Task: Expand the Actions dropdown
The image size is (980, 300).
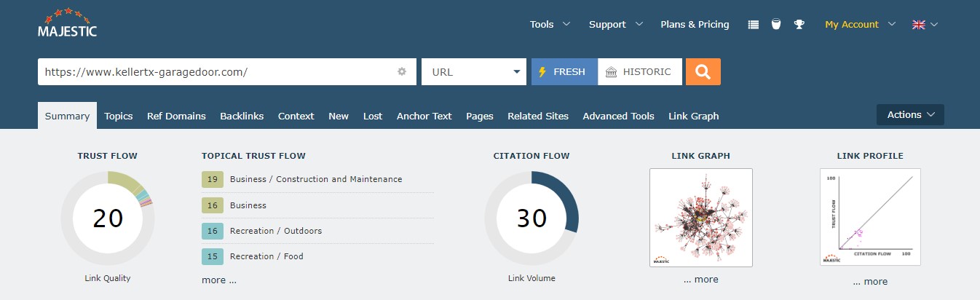Action: point(910,115)
